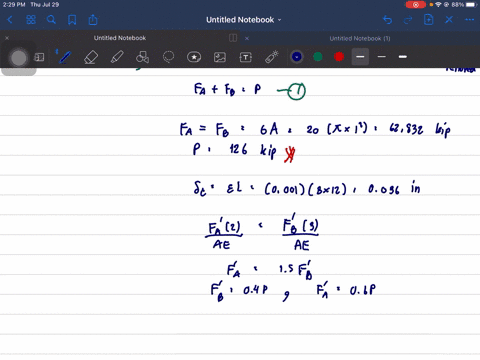This screenshot has height=360, width=480.
Task: Select the Lasso tool
Action: tap(168, 57)
